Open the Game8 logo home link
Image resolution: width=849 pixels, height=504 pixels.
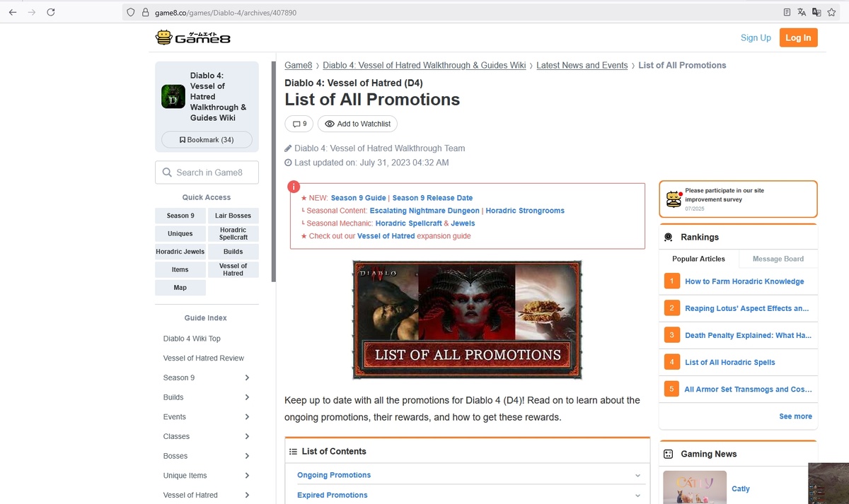pyautogui.click(x=192, y=37)
